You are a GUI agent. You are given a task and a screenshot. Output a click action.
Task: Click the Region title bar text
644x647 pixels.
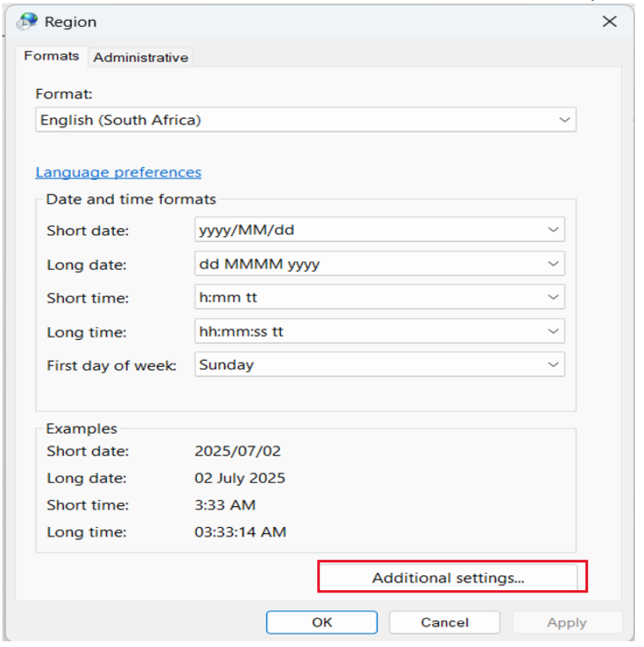[71, 22]
